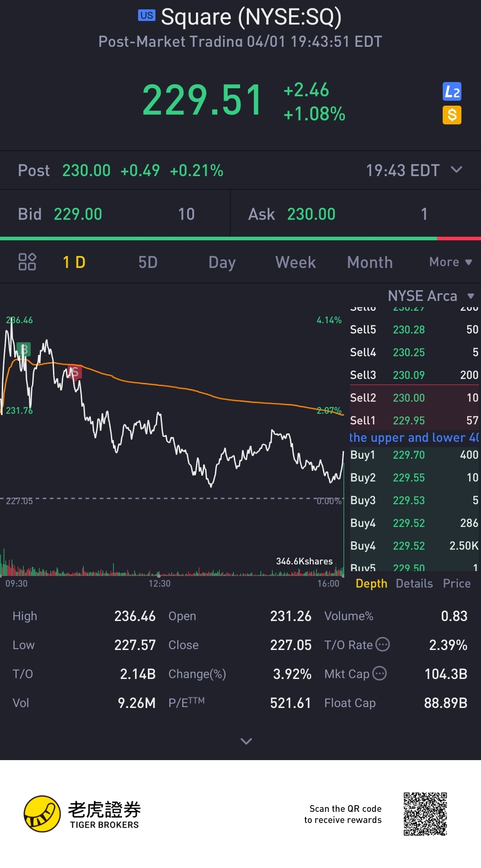481x868 pixels.
Task: Tap the High 236.46 value
Action: (x=135, y=616)
